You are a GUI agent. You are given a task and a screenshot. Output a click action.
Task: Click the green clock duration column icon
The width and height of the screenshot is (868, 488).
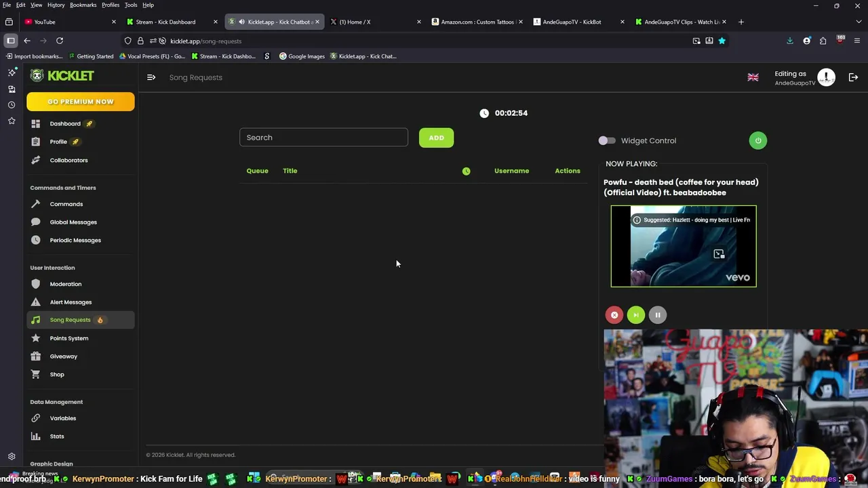tap(466, 171)
